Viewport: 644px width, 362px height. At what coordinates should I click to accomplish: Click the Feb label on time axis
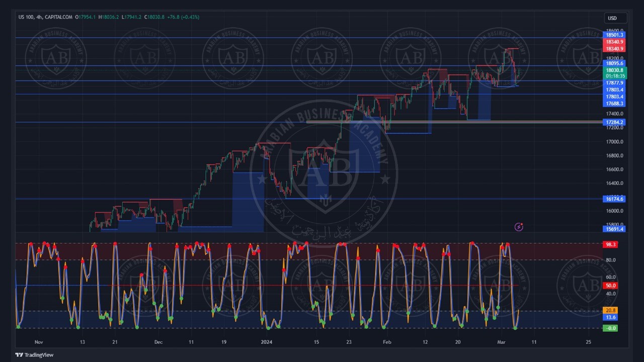(x=387, y=342)
